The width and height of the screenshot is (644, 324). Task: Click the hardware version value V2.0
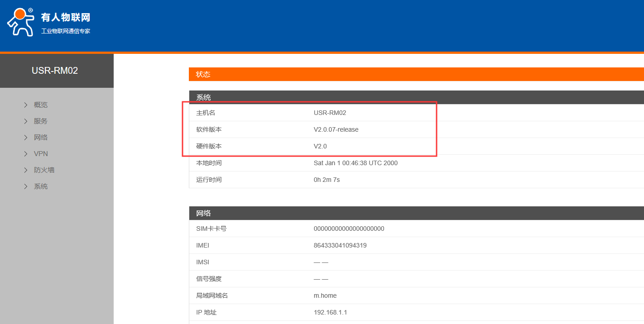coord(320,146)
